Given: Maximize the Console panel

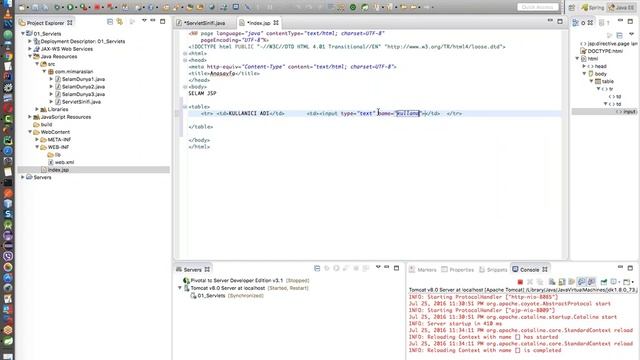Looking at the screenshot, I should tap(630, 268).
